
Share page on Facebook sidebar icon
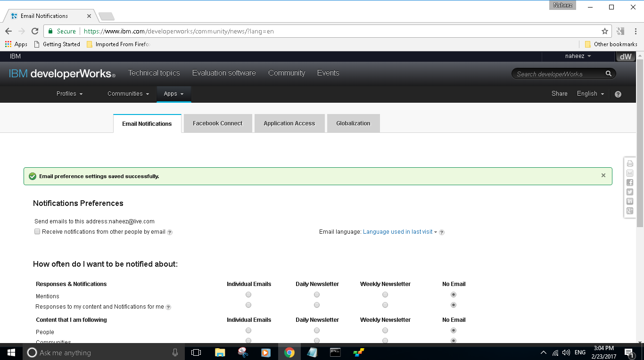click(x=630, y=182)
